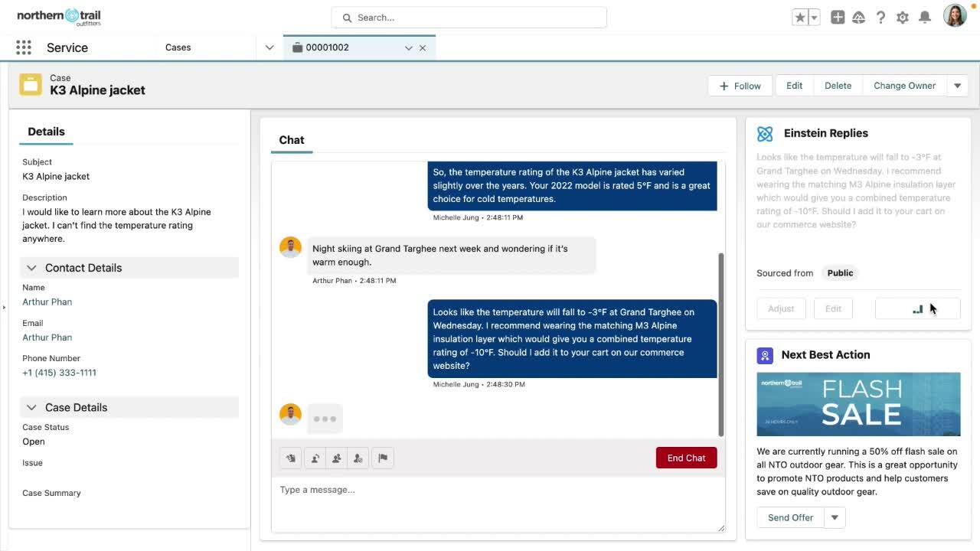Screen dimensions: 980x551
Task: Click the chat transcript scrollbar
Action: click(720, 344)
